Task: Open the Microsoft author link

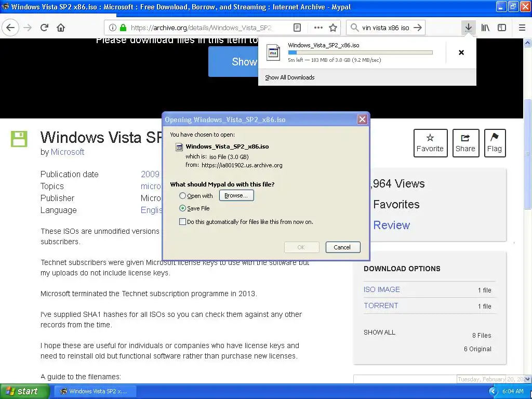Action: coord(67,152)
